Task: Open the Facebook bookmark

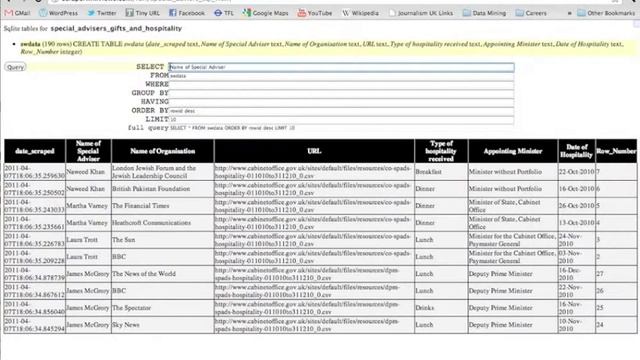Action: click(187, 13)
